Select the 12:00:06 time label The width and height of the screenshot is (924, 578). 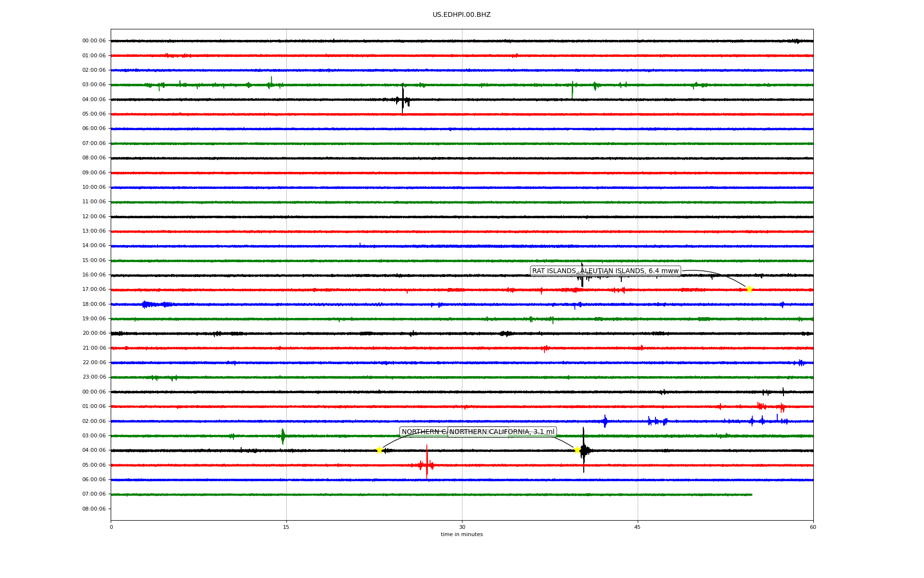pyautogui.click(x=94, y=216)
